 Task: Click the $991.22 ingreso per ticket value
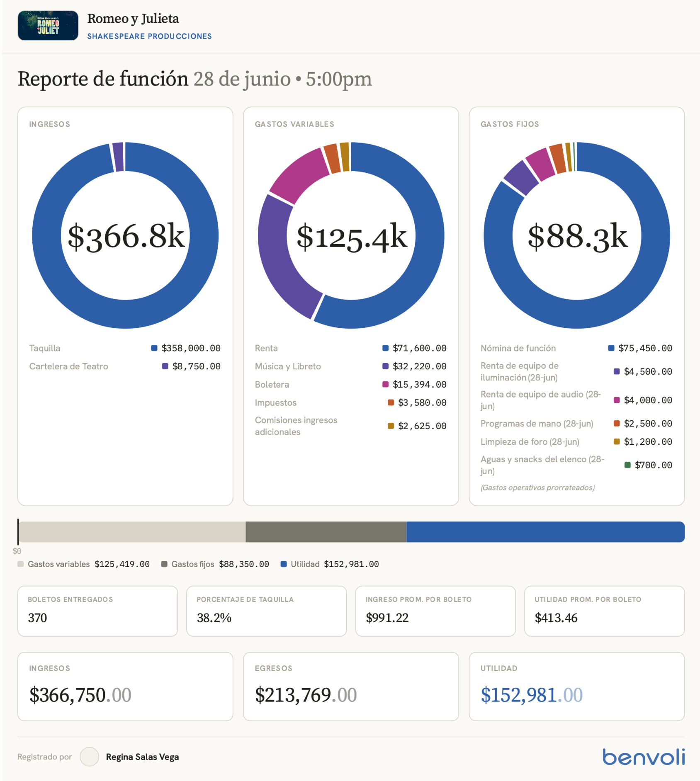click(x=387, y=618)
